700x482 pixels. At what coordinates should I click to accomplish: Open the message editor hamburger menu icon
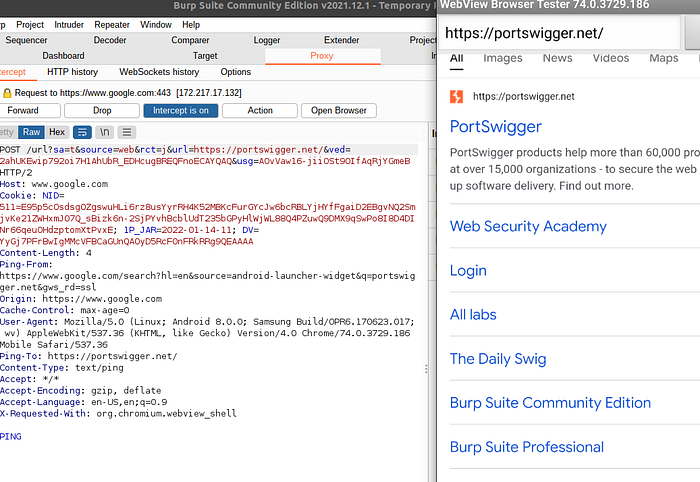point(127,132)
